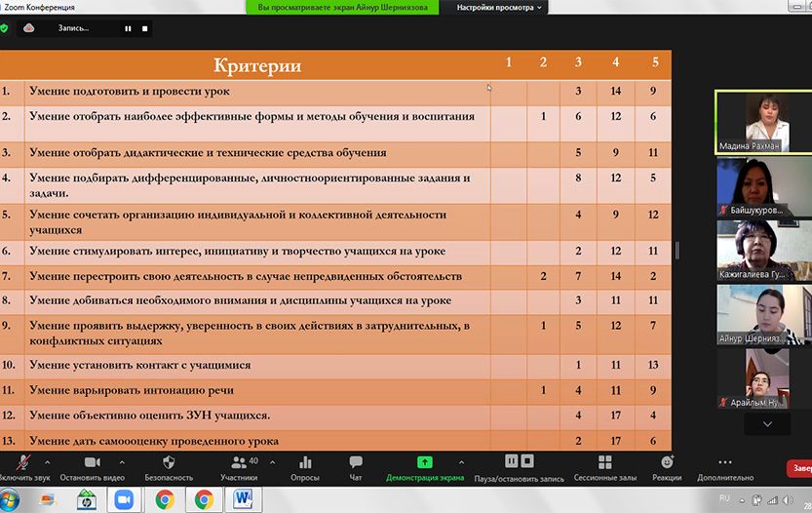Click the green encryption shield icon
812x513 pixels.
click(4, 28)
